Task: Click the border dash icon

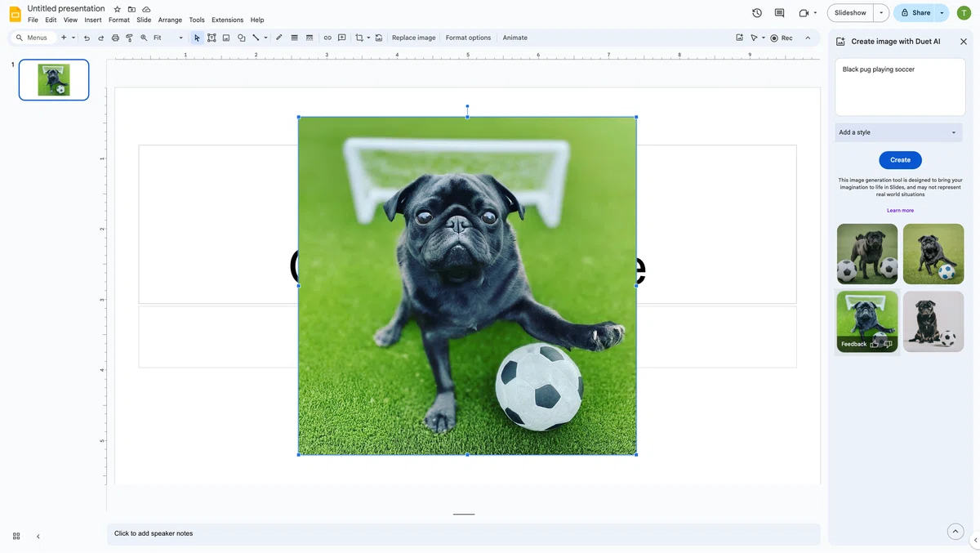Action: [309, 38]
